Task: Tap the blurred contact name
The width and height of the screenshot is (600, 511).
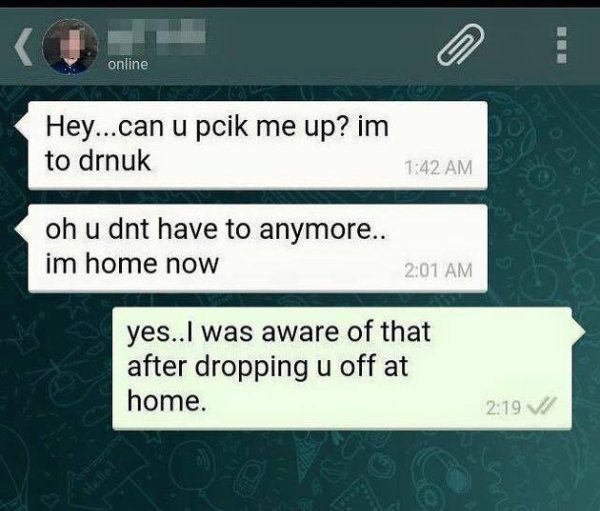Action: pyautogui.click(x=157, y=36)
